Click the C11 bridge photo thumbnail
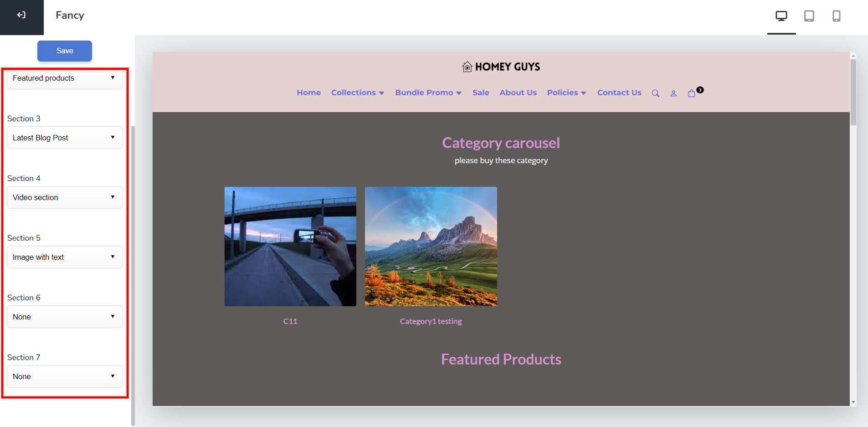The image size is (868, 427). (290, 247)
